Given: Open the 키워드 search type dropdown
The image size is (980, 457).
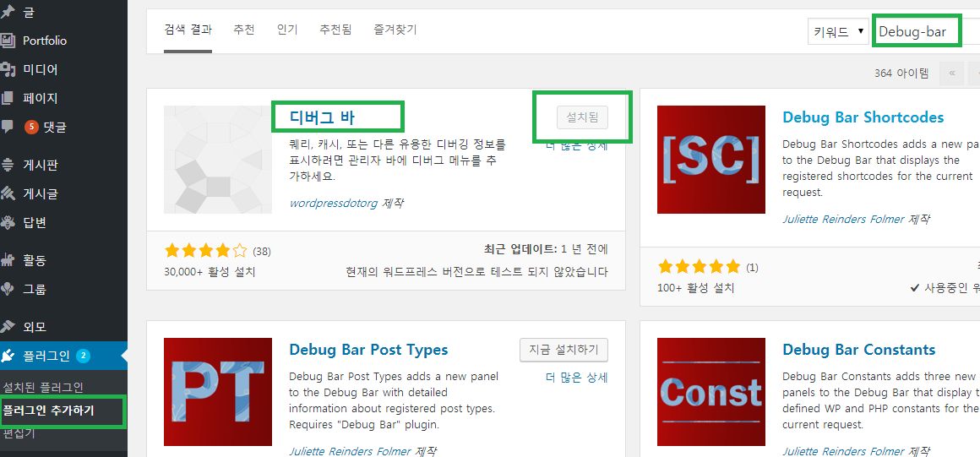Looking at the screenshot, I should coord(838,31).
